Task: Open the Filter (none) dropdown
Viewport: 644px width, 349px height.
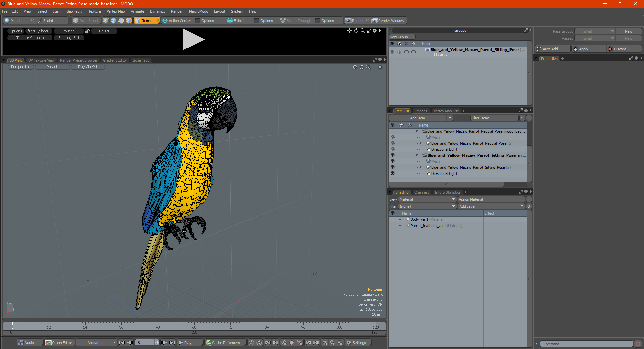Action: coord(427,206)
